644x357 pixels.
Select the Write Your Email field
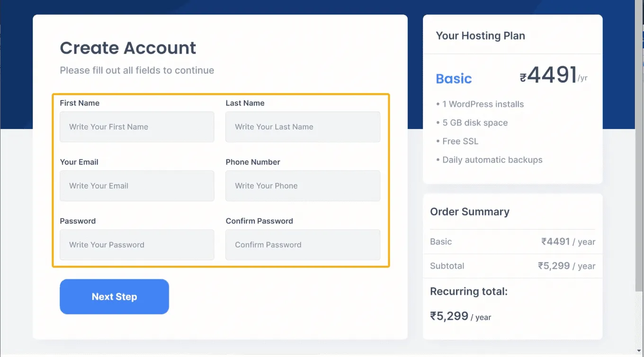pos(137,186)
